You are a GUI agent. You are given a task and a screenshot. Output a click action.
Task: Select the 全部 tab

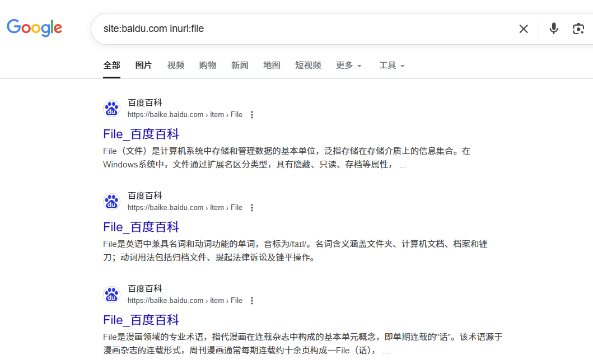111,66
